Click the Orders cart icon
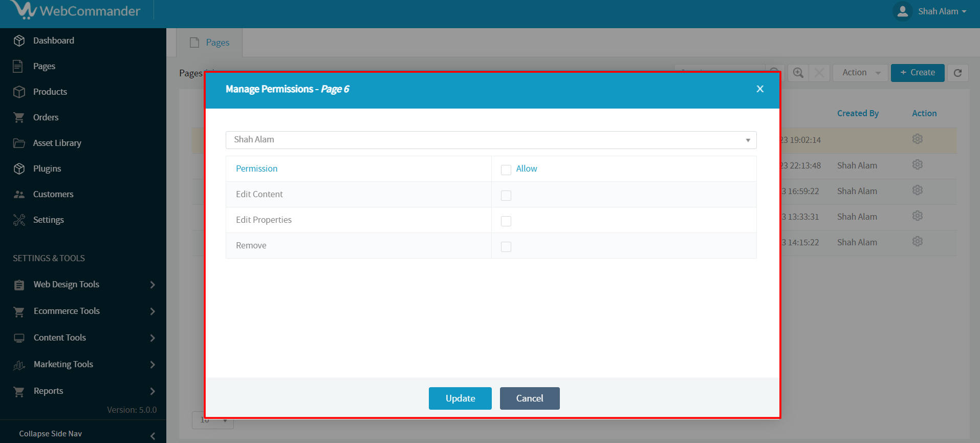Screen dimensions: 980x443 click(x=19, y=117)
